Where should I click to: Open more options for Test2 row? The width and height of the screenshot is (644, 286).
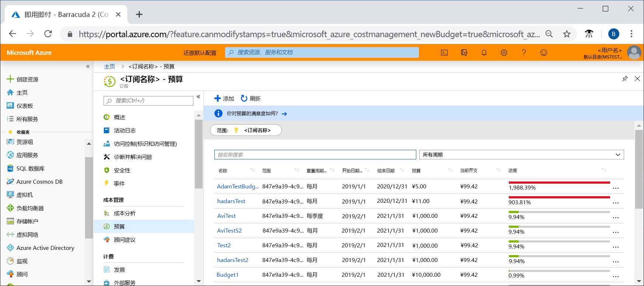pyautogui.click(x=616, y=247)
